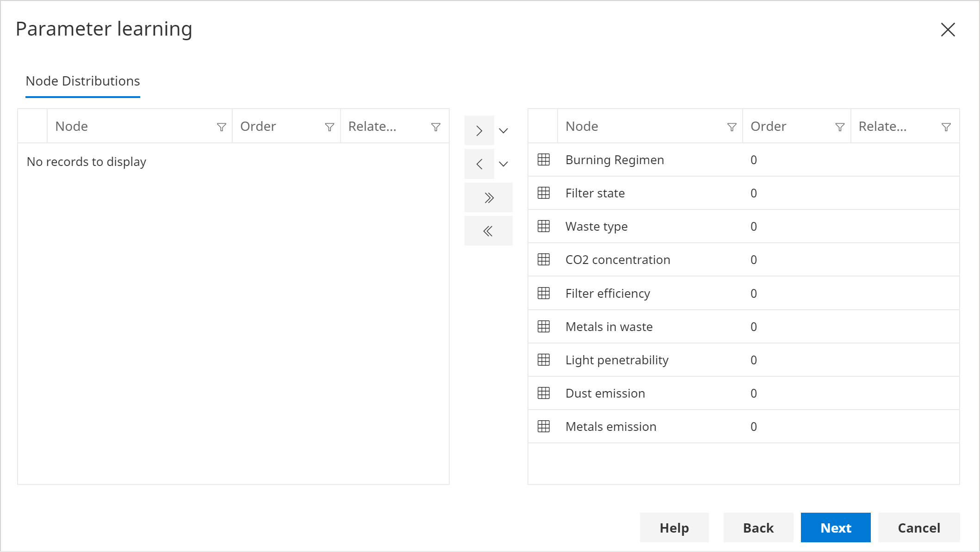Click the grid icon next to Filter efficiency

pos(544,293)
